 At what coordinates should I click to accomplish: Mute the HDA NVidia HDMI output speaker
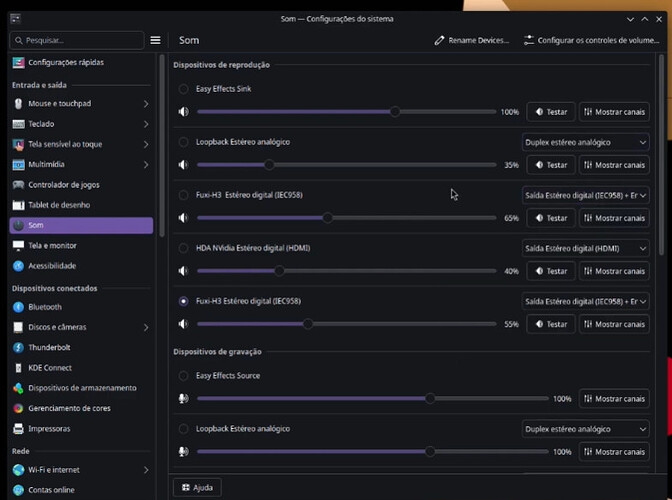tap(183, 271)
